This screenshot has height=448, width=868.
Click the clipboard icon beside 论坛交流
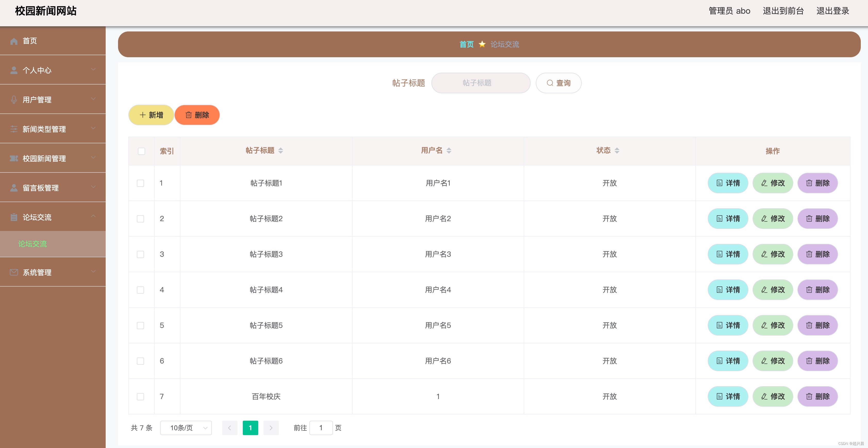14,217
